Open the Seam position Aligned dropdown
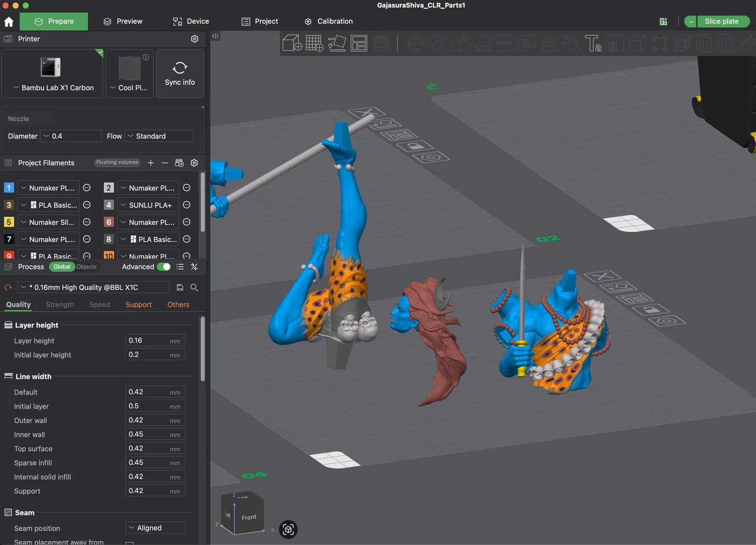Screen dimensions: 756x545 point(155,528)
